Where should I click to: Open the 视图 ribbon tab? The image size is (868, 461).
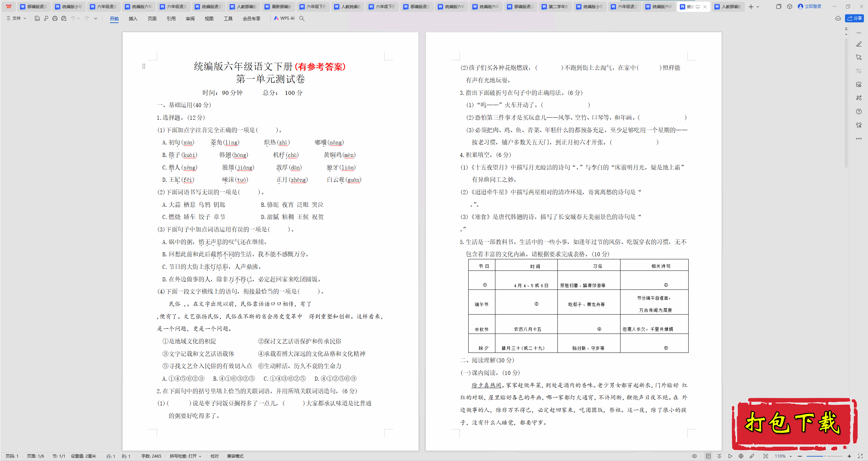(209, 19)
